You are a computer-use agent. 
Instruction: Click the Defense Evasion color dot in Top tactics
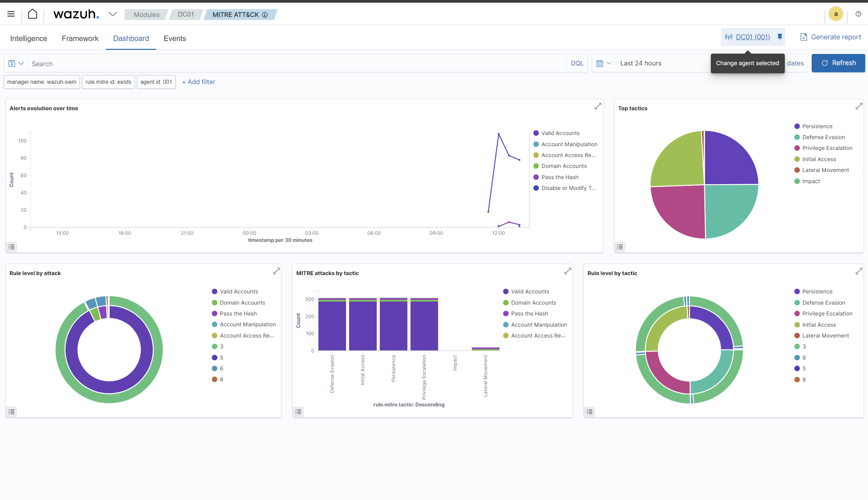click(x=797, y=137)
